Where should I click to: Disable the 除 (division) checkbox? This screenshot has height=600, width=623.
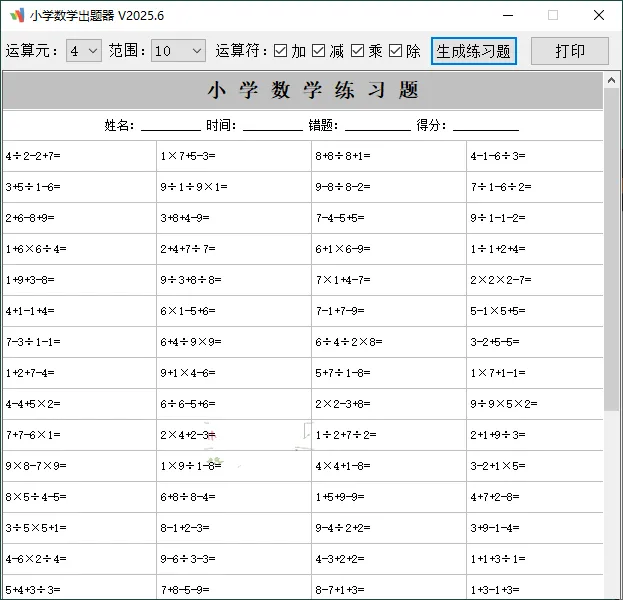[395, 51]
